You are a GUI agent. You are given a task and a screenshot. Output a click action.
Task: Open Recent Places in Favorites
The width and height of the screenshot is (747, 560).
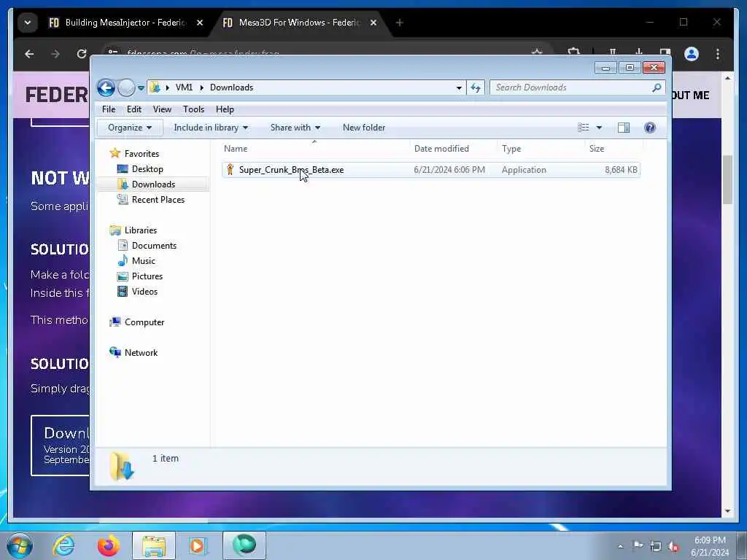158,200
